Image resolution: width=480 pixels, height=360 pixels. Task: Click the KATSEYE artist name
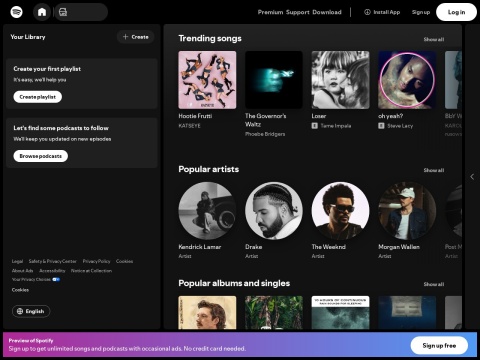189,126
